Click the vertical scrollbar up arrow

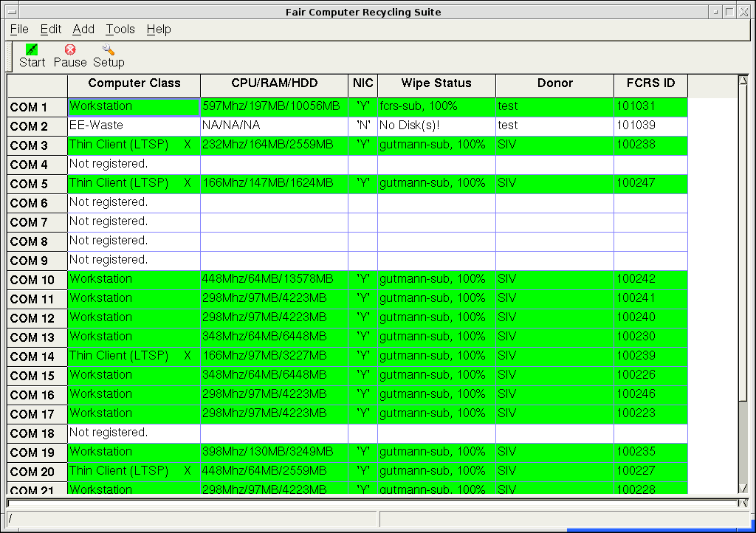(743, 80)
